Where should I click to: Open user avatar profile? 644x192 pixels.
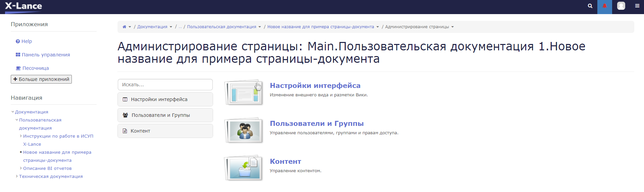point(621,6)
